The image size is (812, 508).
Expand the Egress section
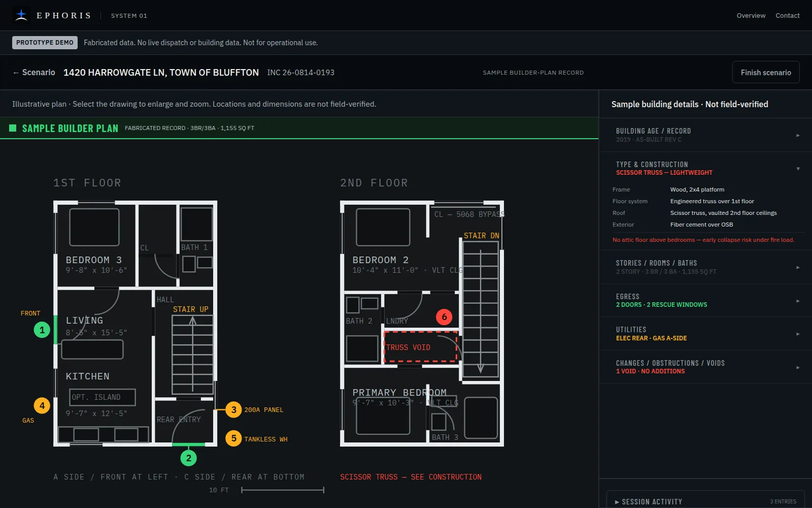[705, 301]
